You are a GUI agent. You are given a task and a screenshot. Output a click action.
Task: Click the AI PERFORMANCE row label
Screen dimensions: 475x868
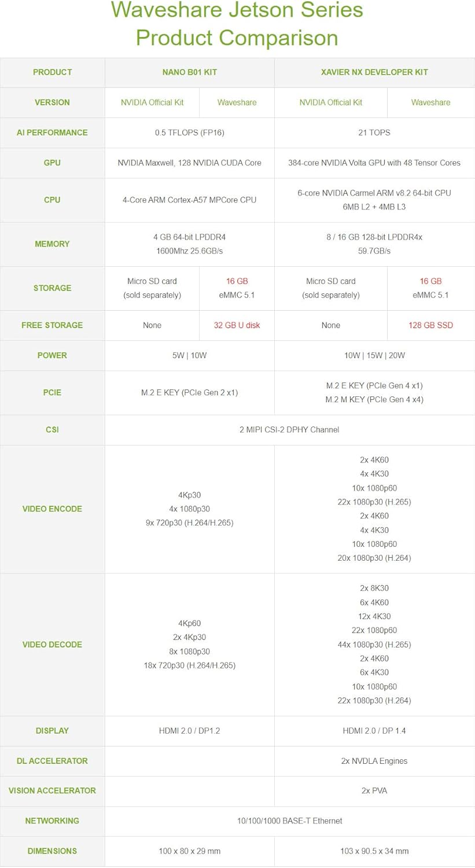52,133
